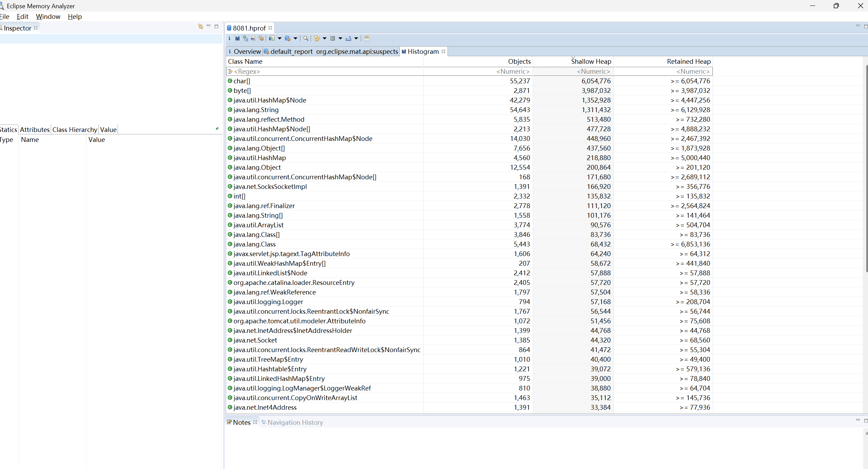Minimize the Notes panel
This screenshot has width=868, height=469.
[x=858, y=420]
